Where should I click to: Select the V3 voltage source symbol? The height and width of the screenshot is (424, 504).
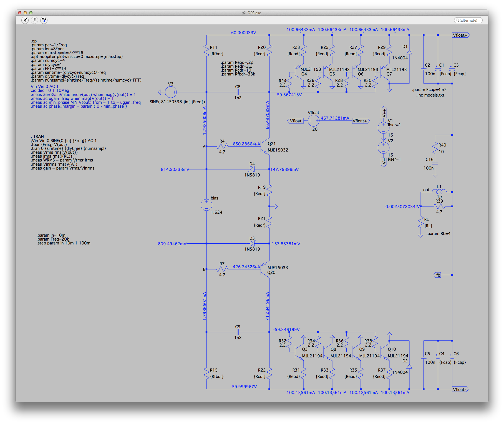click(x=171, y=92)
